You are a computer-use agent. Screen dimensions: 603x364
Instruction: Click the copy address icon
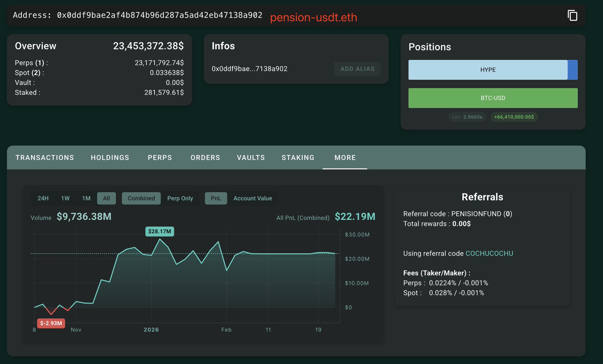572,15
